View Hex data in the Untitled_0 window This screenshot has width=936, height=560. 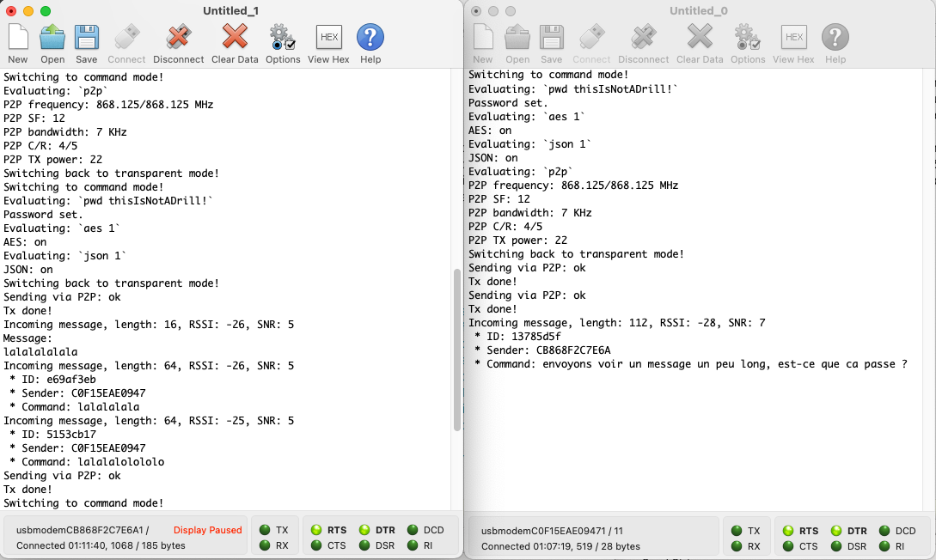(x=793, y=39)
